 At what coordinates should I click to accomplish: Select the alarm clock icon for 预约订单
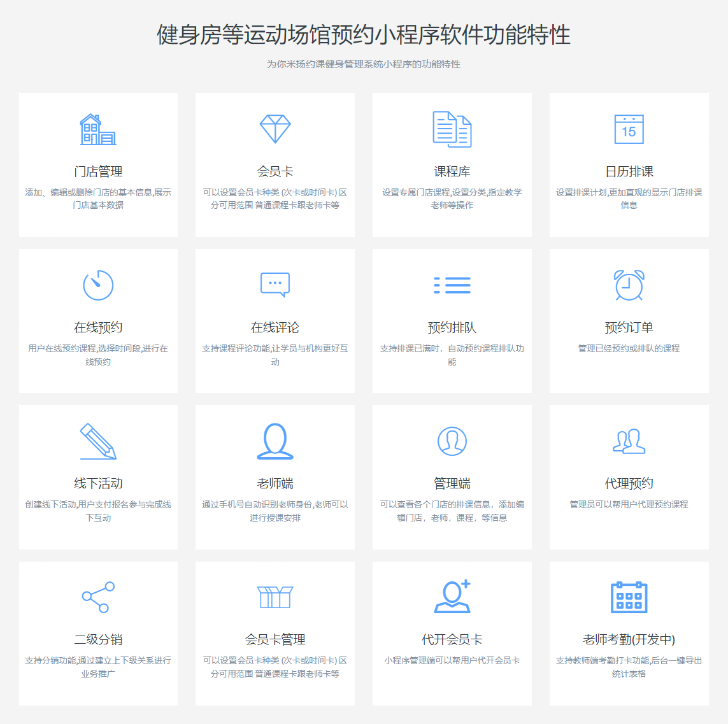coord(629,285)
